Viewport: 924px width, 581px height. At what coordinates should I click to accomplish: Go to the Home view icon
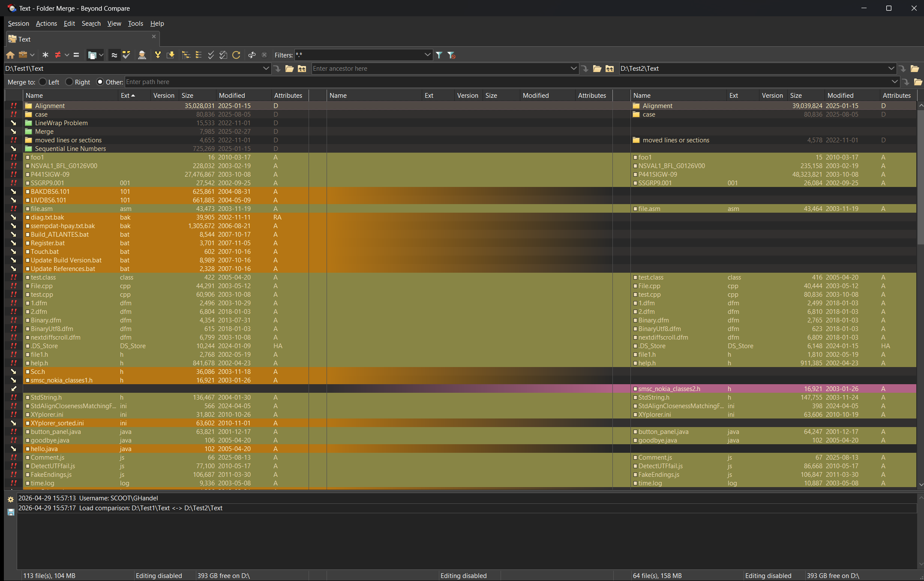[x=10, y=55]
